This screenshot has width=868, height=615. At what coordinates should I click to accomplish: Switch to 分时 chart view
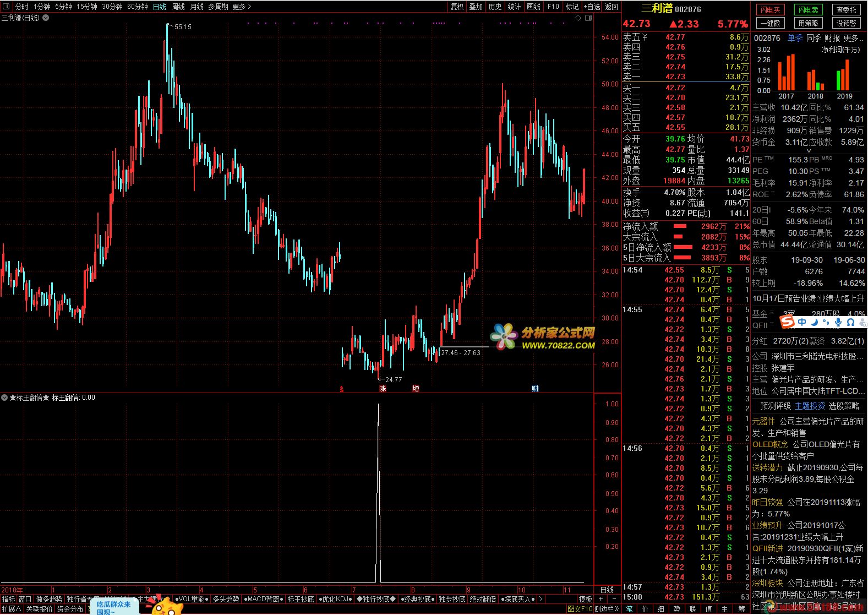22,7
